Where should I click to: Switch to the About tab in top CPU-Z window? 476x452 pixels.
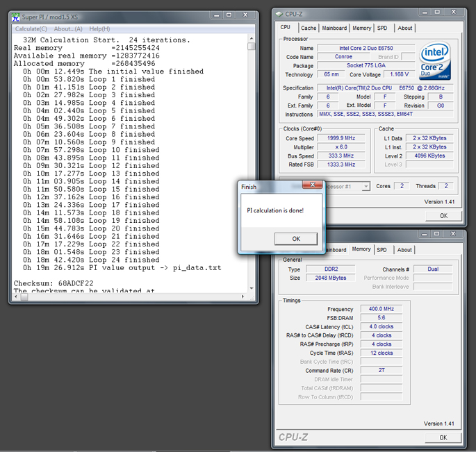[x=405, y=28]
